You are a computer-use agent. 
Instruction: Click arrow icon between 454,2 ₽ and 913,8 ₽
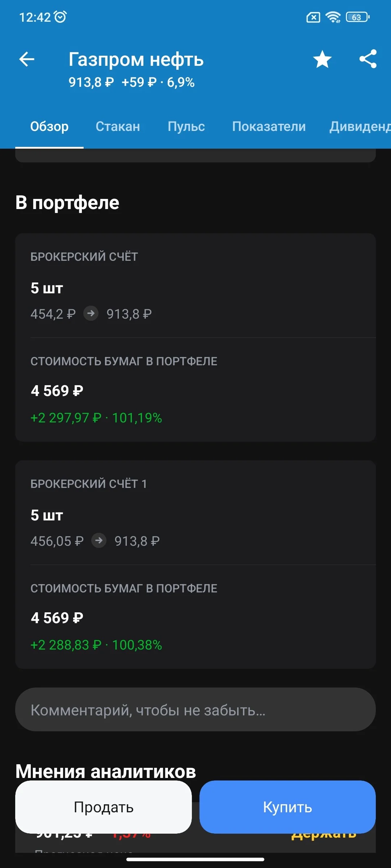pos(91,313)
